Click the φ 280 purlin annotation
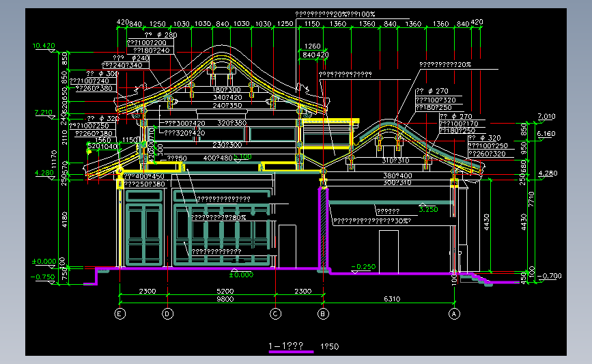This screenshot has width=592, height=364. pos(161,35)
